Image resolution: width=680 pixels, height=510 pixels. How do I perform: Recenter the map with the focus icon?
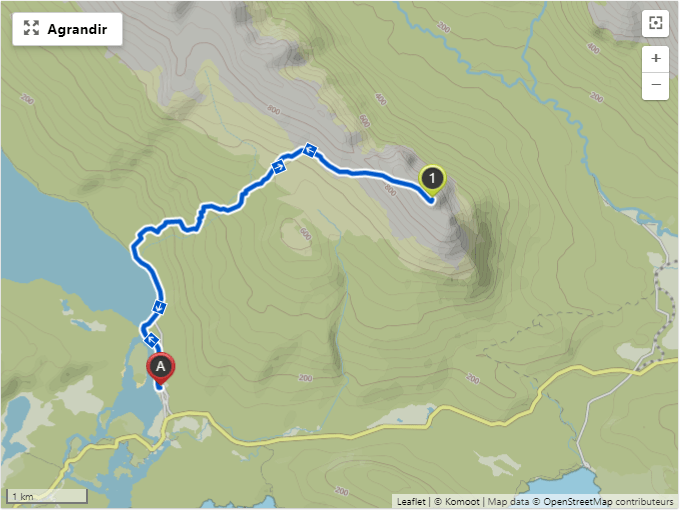coord(655,23)
